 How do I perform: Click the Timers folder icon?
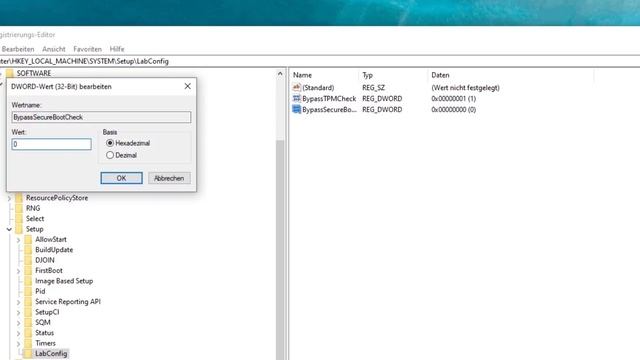click(x=28, y=343)
